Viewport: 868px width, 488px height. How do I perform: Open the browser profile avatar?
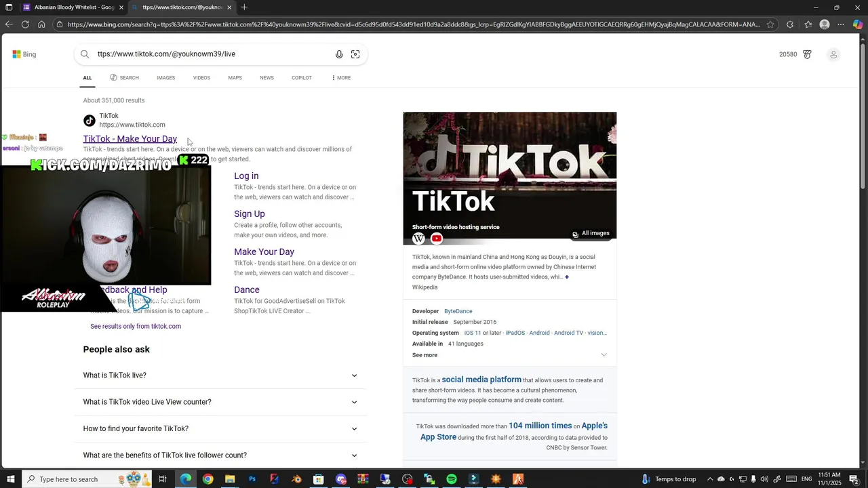click(825, 24)
